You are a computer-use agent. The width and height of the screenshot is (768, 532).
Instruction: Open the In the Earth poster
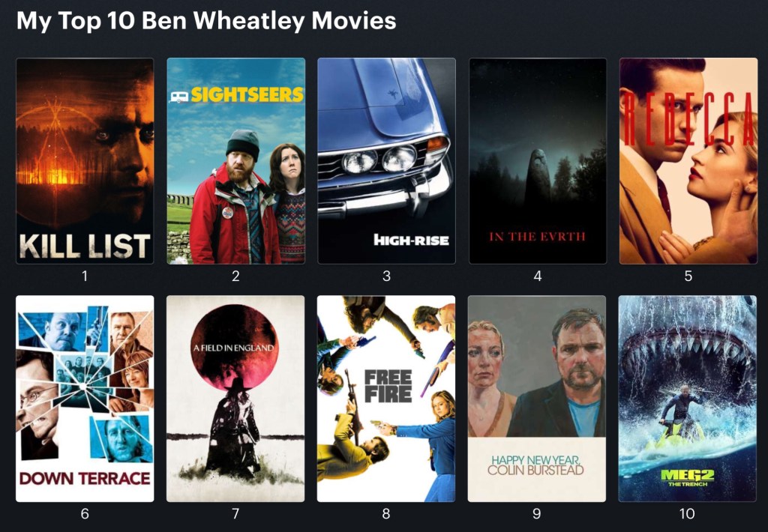[x=537, y=161]
